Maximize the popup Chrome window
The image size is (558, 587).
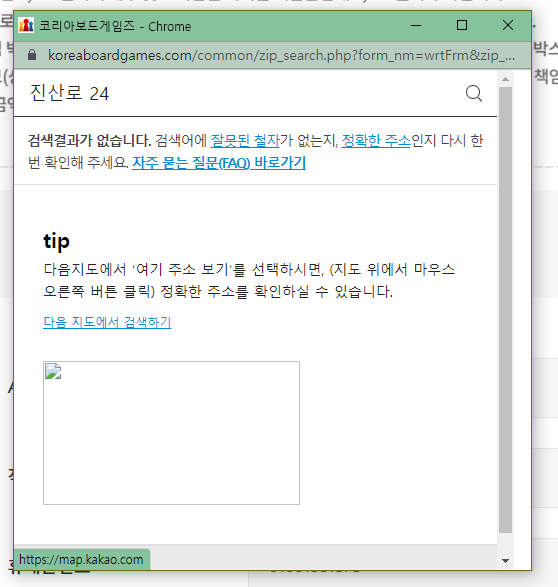[462, 25]
